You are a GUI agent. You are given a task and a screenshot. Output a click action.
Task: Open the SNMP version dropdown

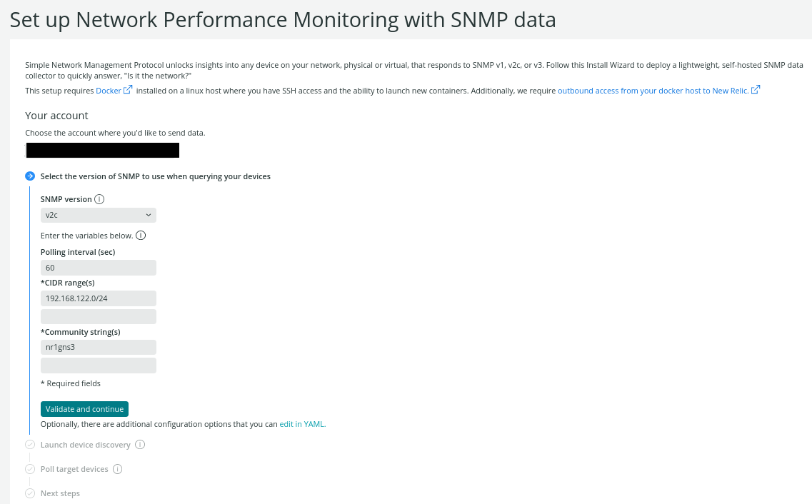[x=98, y=214]
